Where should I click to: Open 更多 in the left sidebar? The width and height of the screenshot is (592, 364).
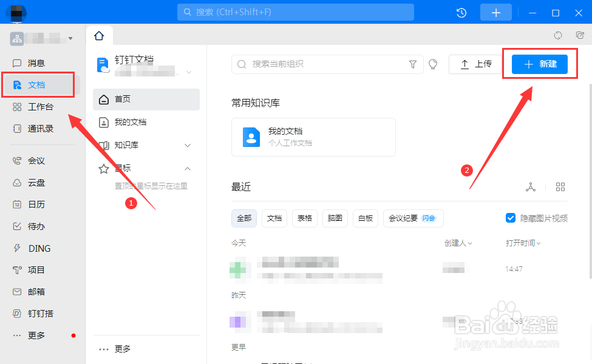29,335
